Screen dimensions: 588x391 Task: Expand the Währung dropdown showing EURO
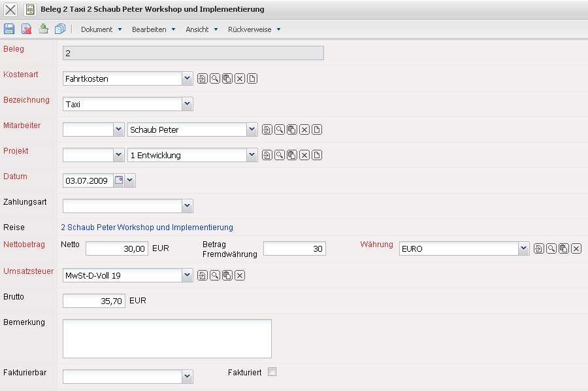coord(523,248)
